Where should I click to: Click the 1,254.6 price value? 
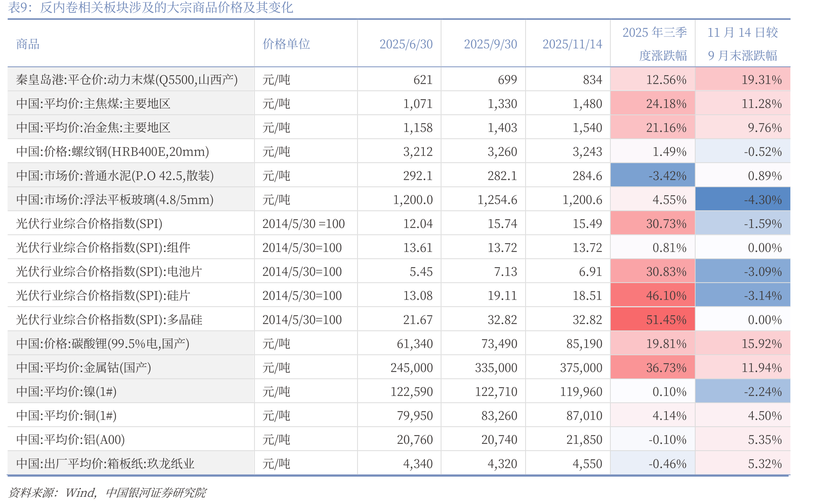tap(497, 200)
